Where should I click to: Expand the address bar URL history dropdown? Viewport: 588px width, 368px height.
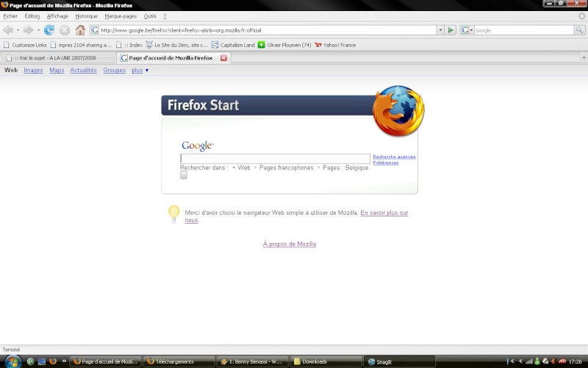tap(440, 30)
